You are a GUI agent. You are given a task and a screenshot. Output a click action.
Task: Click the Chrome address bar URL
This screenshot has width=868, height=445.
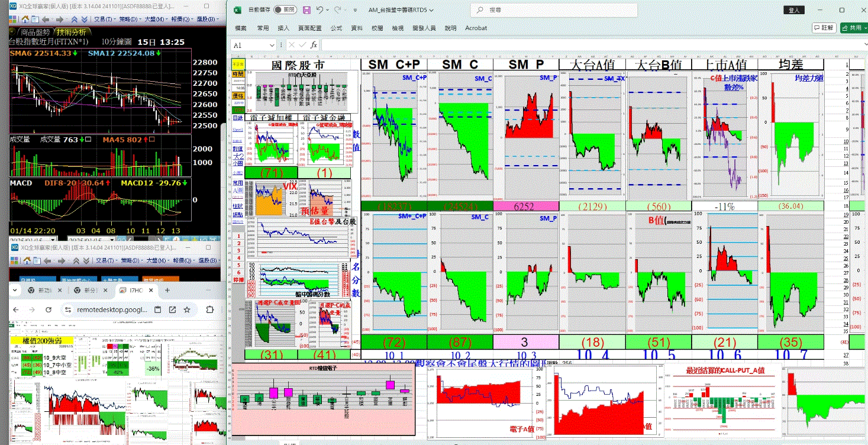pos(112,309)
